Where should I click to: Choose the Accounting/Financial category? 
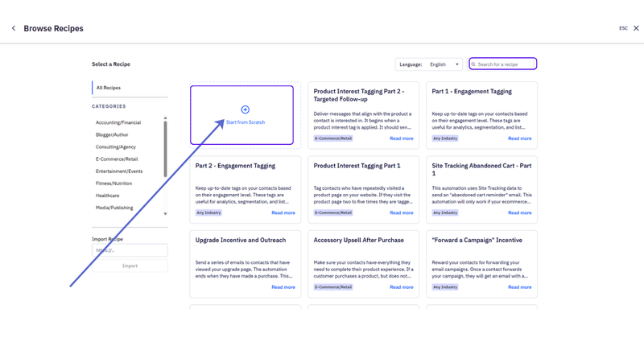(x=118, y=122)
